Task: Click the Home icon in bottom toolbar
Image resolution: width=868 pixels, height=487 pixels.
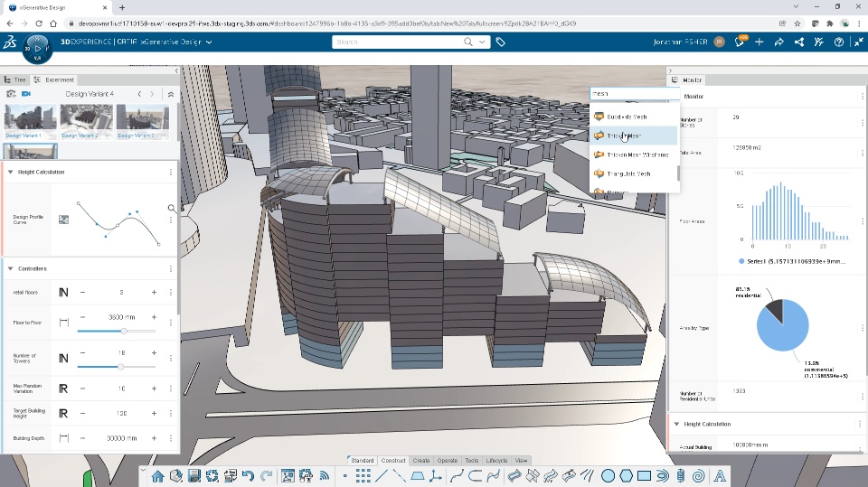Action: 157,476
